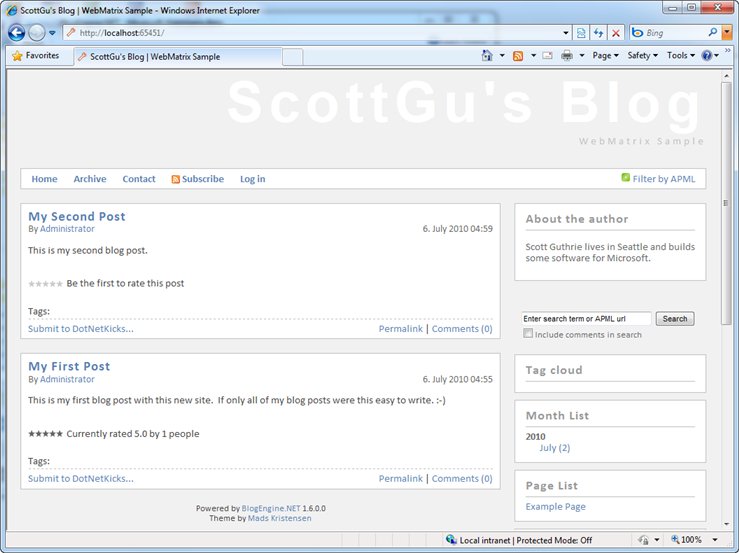Open the Safety menu
The width and height of the screenshot is (739, 553).
coord(642,56)
